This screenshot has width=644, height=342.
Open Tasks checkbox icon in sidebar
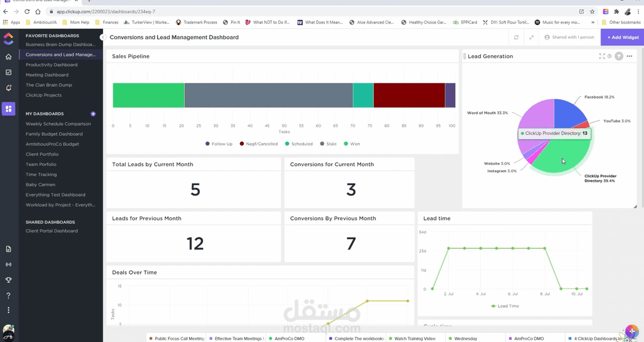tap(9, 72)
